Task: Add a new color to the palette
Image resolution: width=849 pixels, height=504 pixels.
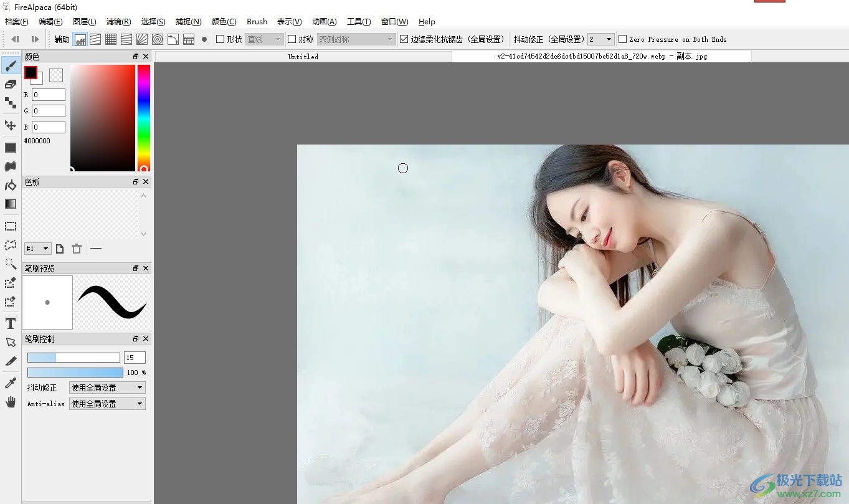Action: [x=60, y=249]
